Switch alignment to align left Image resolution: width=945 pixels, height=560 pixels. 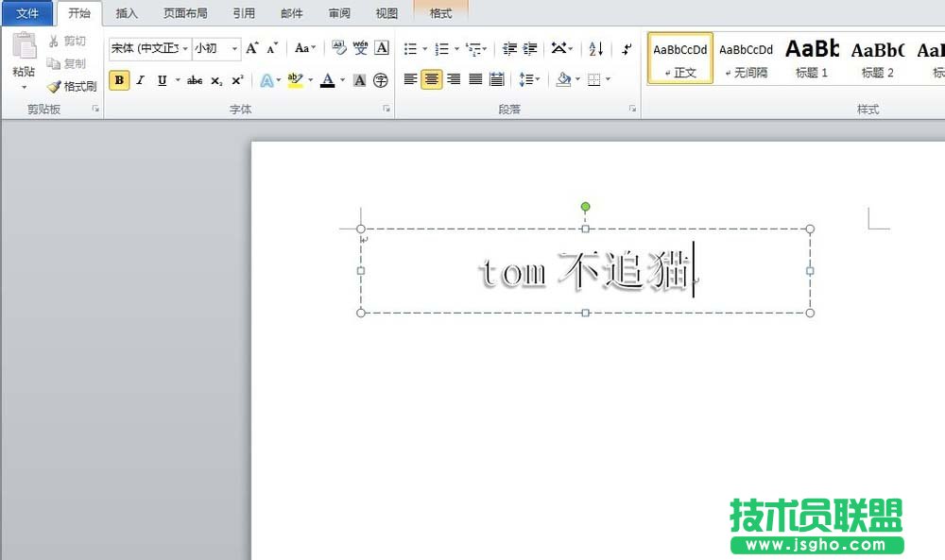point(410,79)
